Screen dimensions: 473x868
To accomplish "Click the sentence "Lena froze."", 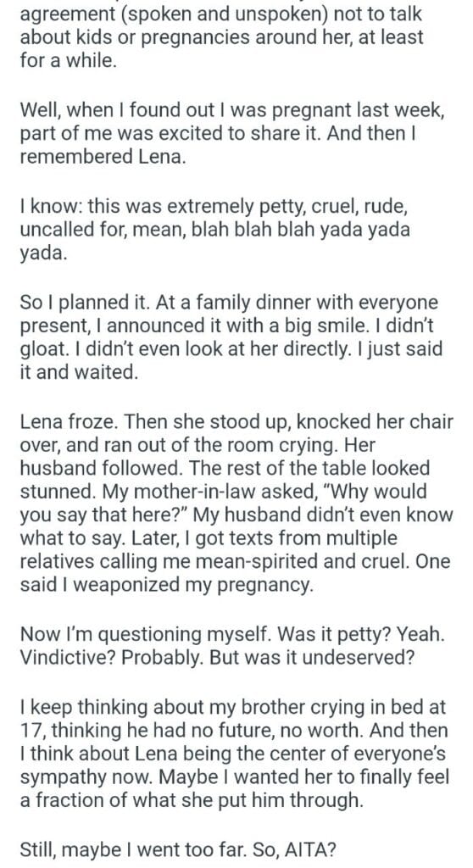I will click(69, 422).
